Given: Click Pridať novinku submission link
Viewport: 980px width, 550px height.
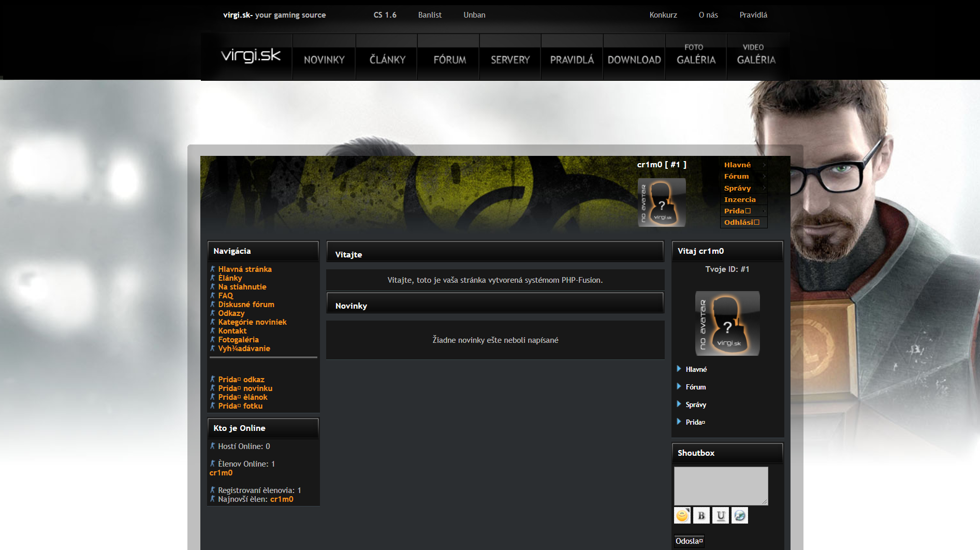Looking at the screenshot, I should coord(245,388).
